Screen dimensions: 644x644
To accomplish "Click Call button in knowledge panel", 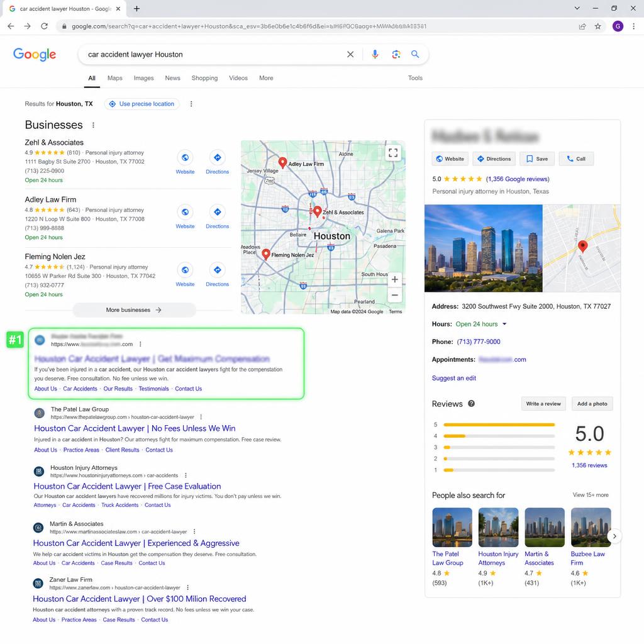I will point(576,159).
